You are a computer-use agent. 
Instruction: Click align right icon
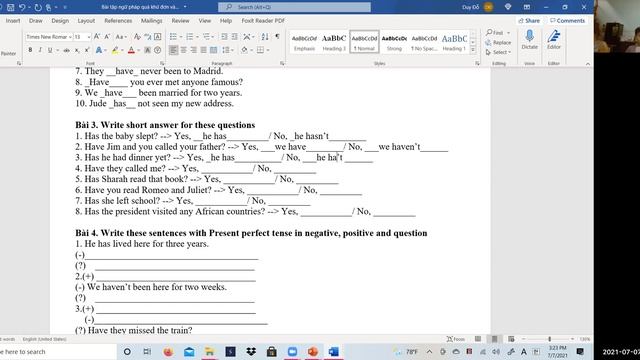pos(193,50)
